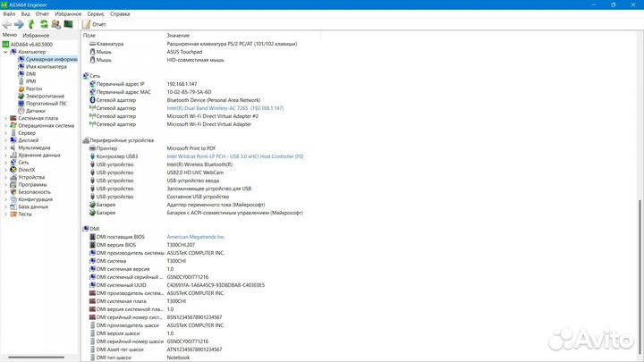This screenshot has width=644, height=362.
Task: Open the Intel Dual Band Wireless-AC 7265 link
Action: click(225, 108)
